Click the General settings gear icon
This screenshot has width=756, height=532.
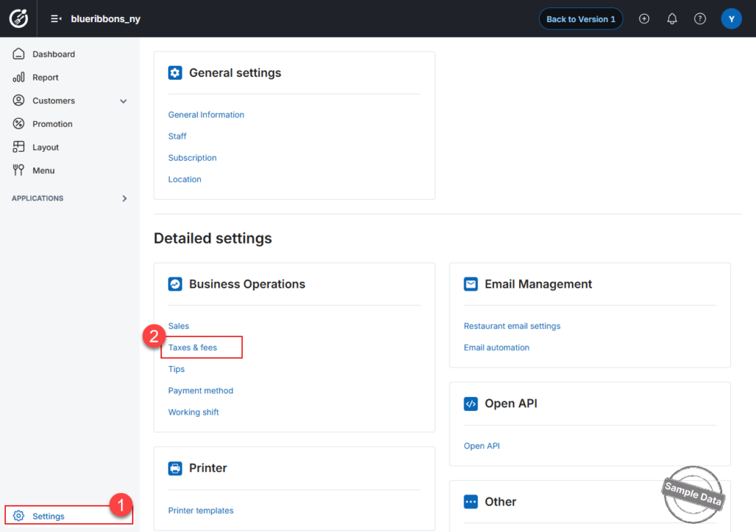[x=175, y=73]
